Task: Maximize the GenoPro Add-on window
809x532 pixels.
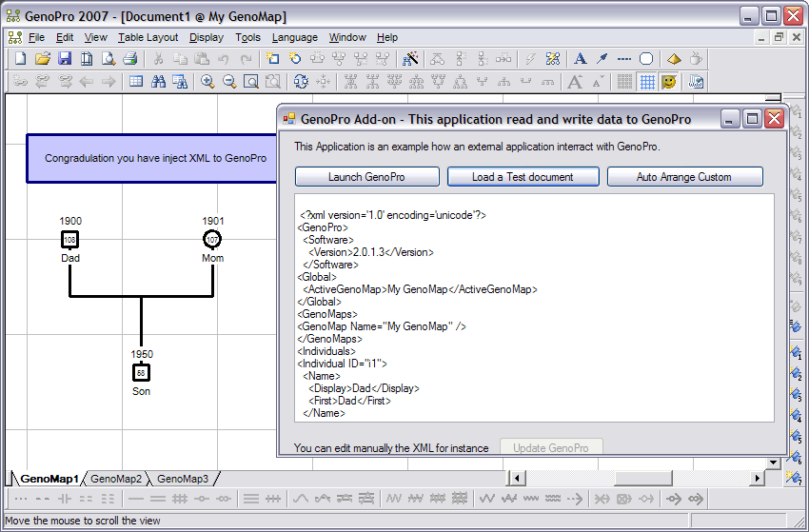Action: tap(752, 119)
